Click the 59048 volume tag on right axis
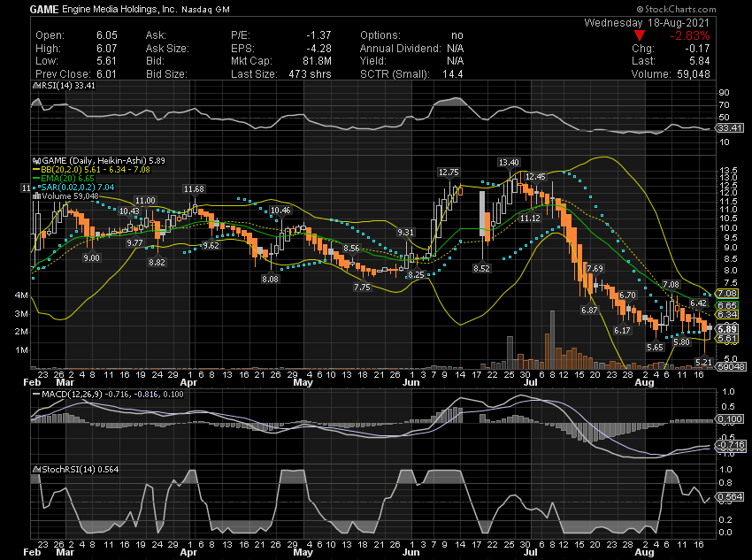752x560 pixels. [731, 366]
